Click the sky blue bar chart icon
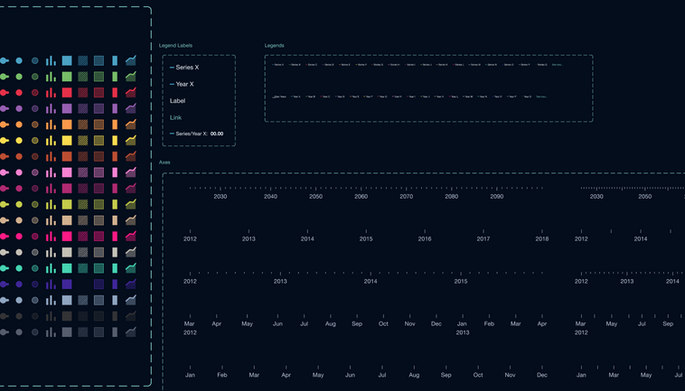 click(x=51, y=61)
